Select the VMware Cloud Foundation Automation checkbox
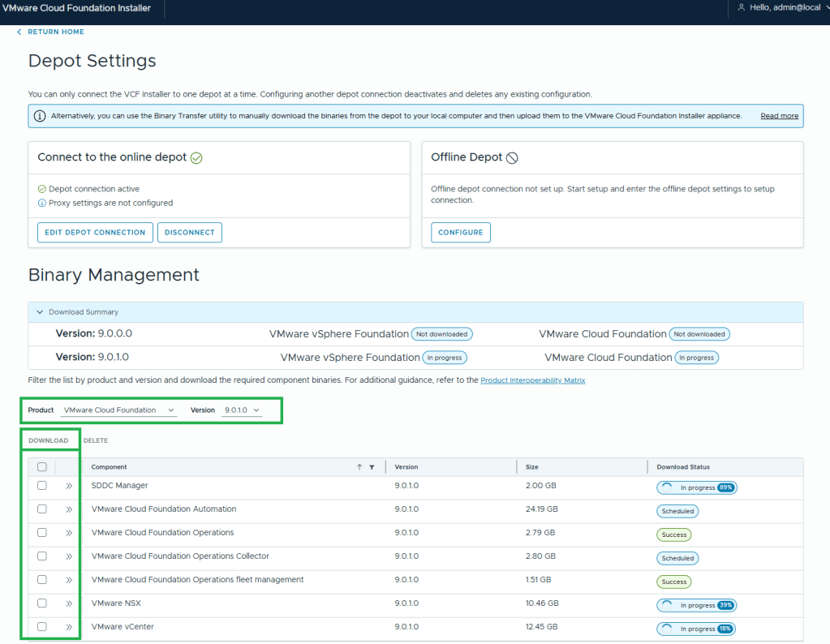The width and height of the screenshot is (830, 644). tap(42, 509)
